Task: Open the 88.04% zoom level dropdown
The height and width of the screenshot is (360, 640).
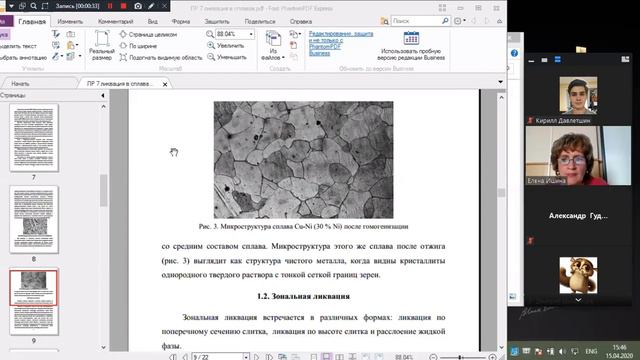Action: [x=251, y=34]
